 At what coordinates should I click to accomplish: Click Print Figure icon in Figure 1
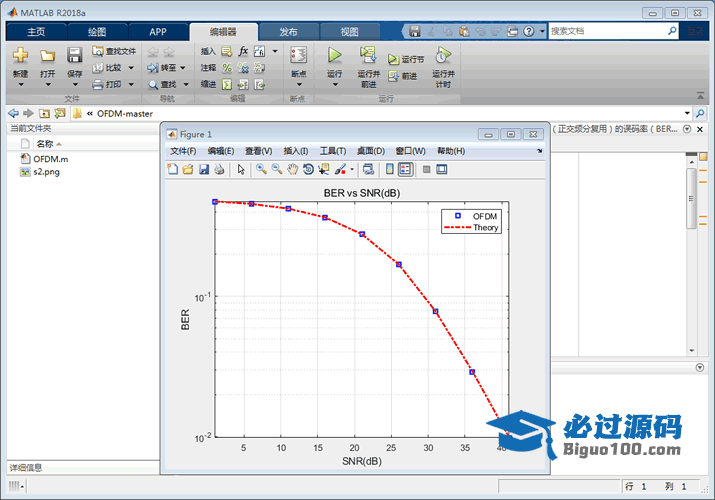[219, 169]
